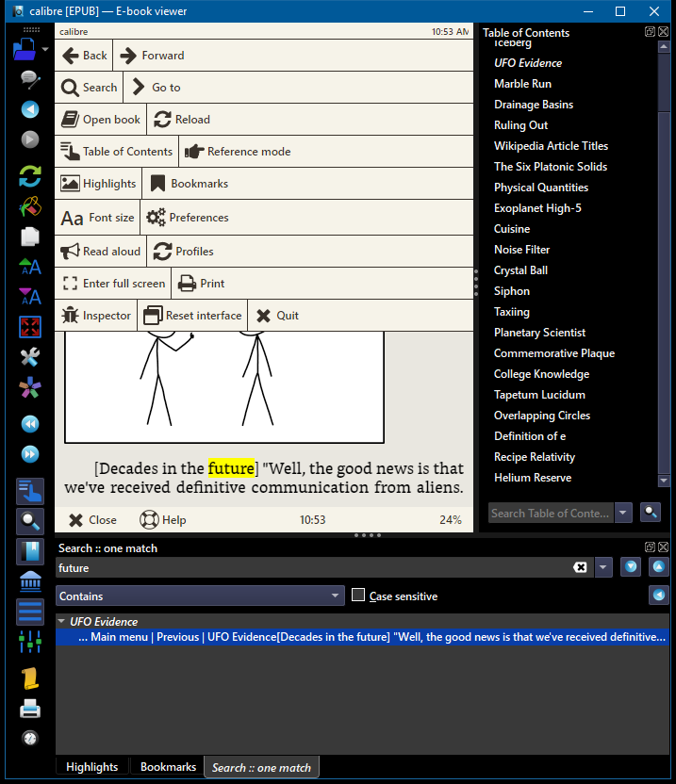The image size is (676, 784).
Task: Click the equalizer sliders sidebar icon
Action: point(30,642)
